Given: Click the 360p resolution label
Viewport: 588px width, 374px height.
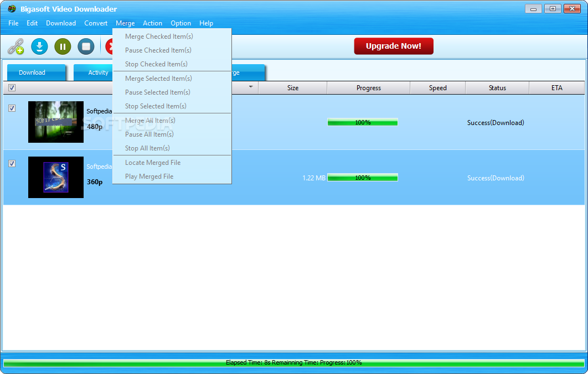Looking at the screenshot, I should click(95, 182).
